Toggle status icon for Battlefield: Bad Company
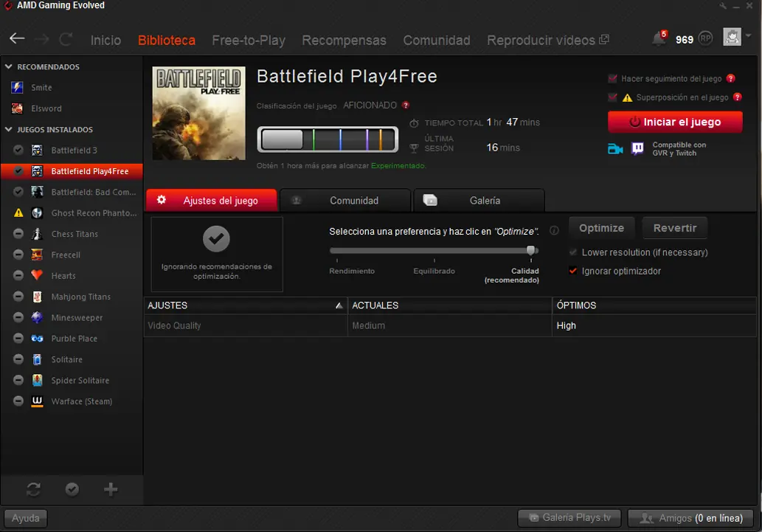Screen dimensions: 762x532 18,192
